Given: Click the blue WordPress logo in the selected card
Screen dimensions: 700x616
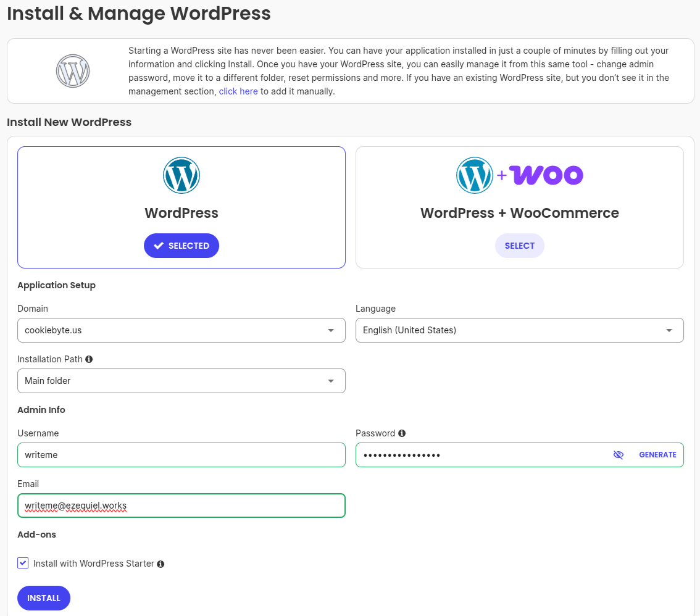Looking at the screenshot, I should coord(181,175).
